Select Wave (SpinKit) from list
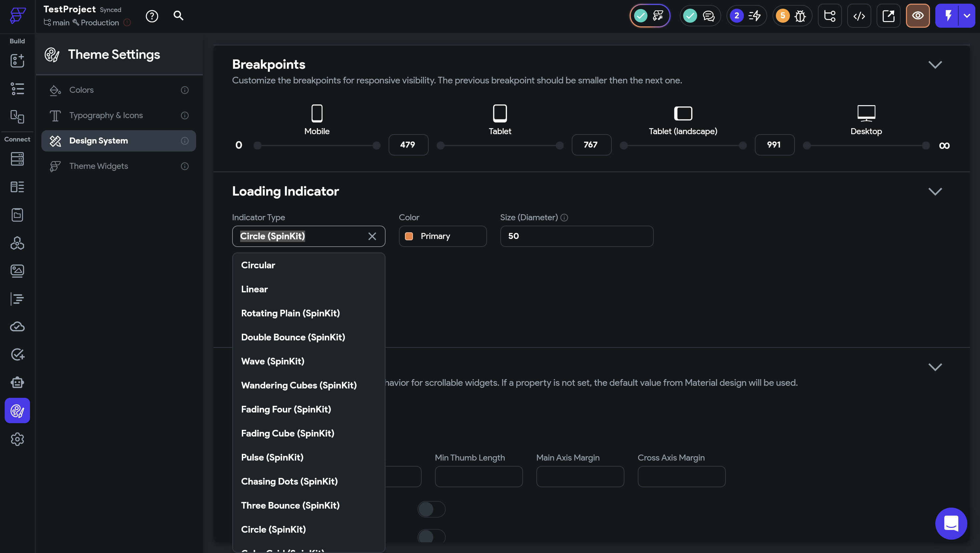Image resolution: width=980 pixels, height=553 pixels. coord(273,361)
